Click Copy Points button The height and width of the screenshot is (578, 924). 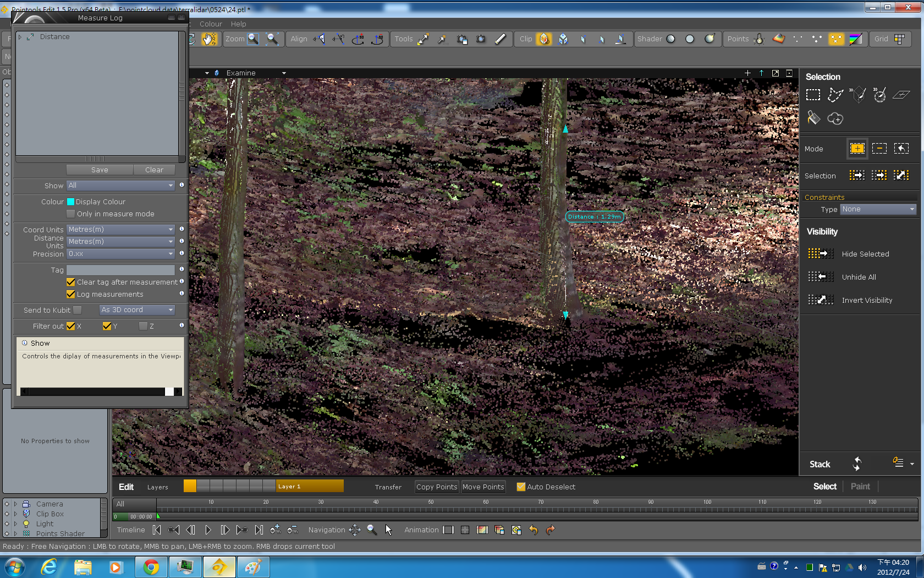tap(437, 487)
